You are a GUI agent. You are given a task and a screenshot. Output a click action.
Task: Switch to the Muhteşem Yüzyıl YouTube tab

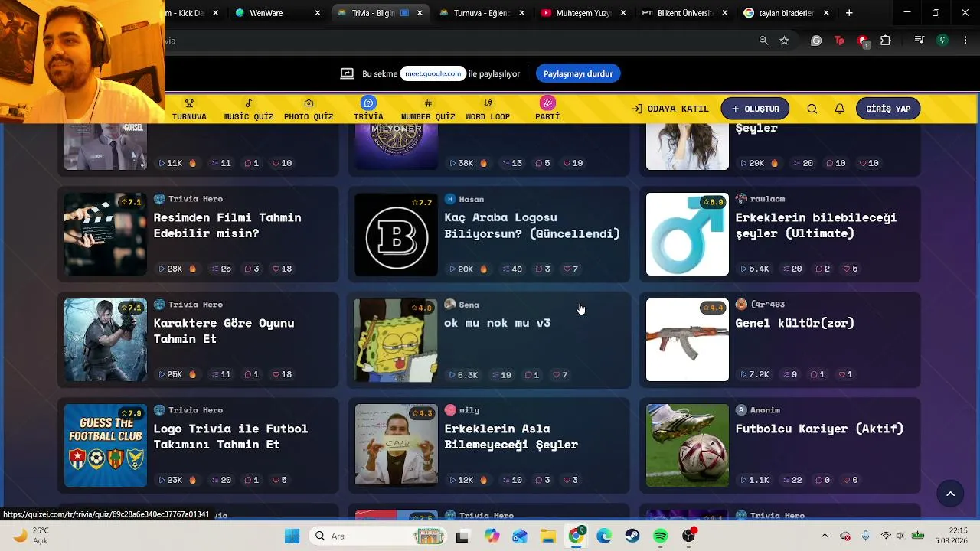click(583, 13)
